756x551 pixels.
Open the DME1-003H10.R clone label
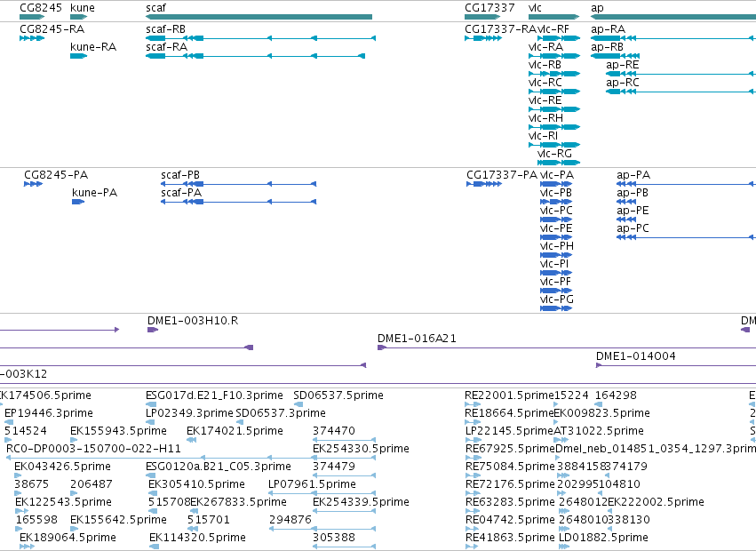point(193,320)
